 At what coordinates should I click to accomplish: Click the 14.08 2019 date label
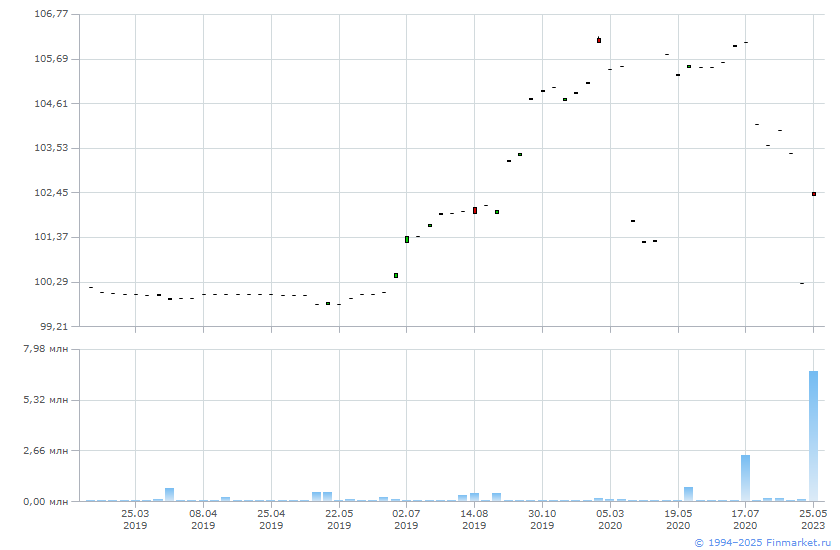tap(474, 519)
